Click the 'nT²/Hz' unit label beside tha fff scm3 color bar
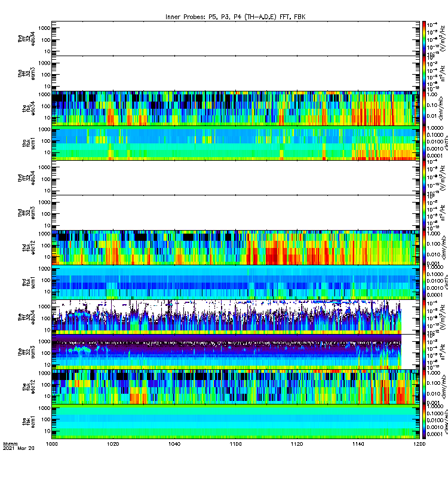 pos(443,75)
